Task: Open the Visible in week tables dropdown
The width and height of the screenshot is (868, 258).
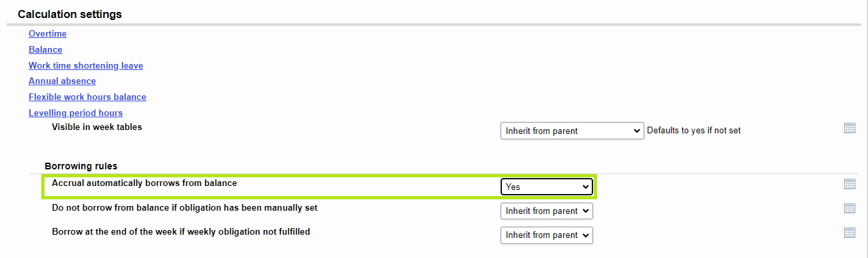Action: click(x=572, y=131)
